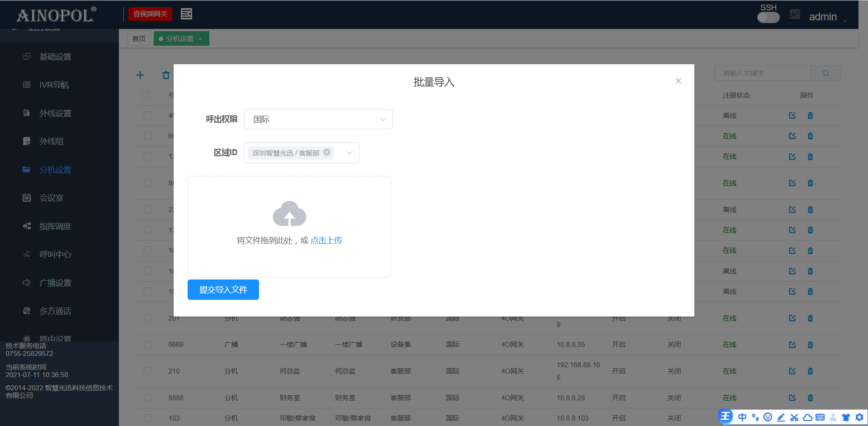Viewport: 868px width, 426px height.
Task: Click the plus icon to add extension
Action: (140, 75)
